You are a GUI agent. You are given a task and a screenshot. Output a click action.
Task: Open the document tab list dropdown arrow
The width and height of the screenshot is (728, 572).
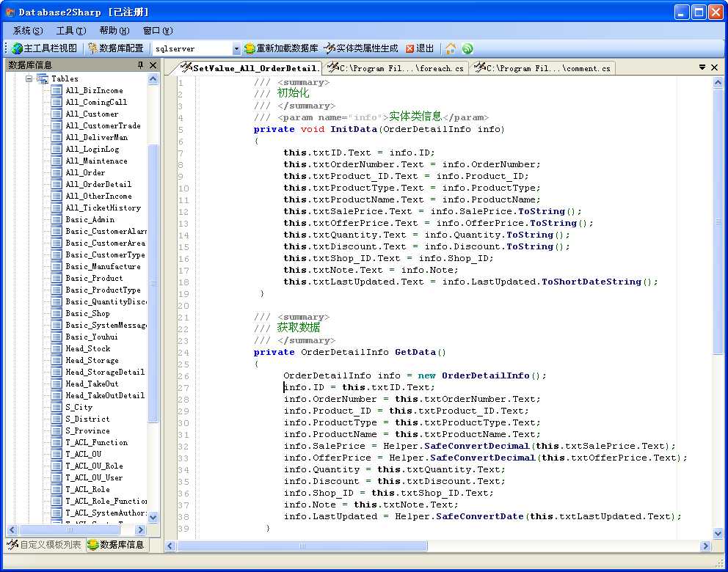[x=702, y=67]
